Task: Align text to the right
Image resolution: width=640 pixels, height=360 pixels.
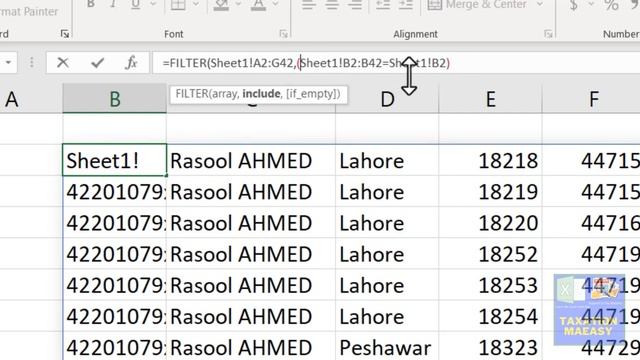Action: pos(355,4)
